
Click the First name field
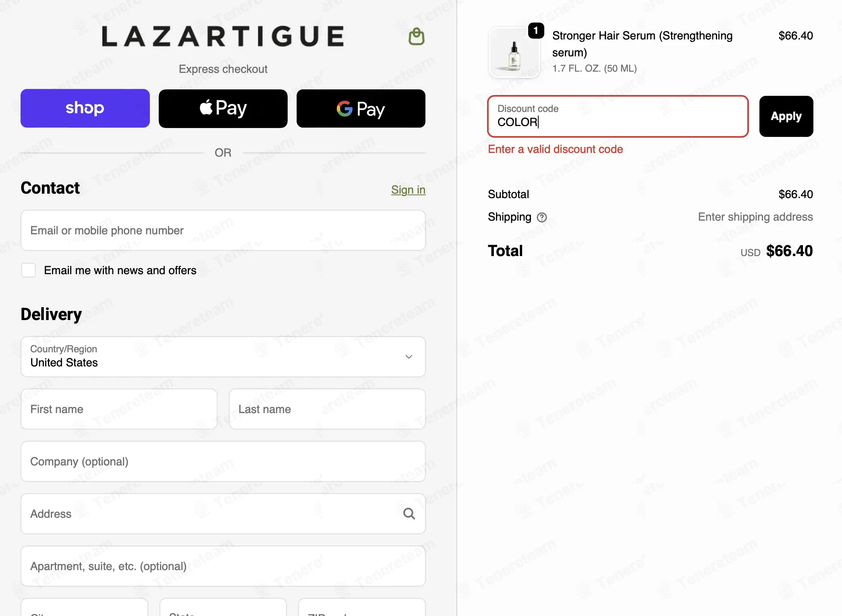(x=119, y=409)
